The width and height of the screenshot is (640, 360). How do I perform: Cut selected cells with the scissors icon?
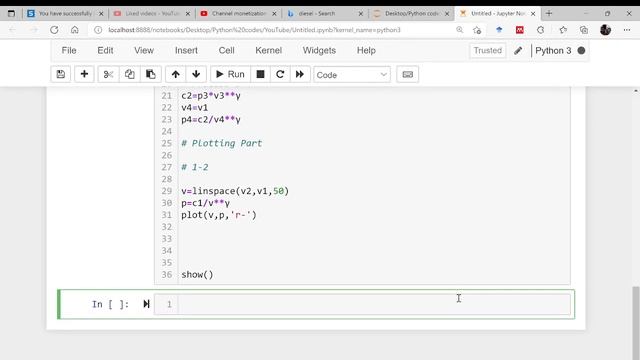tap(108, 74)
